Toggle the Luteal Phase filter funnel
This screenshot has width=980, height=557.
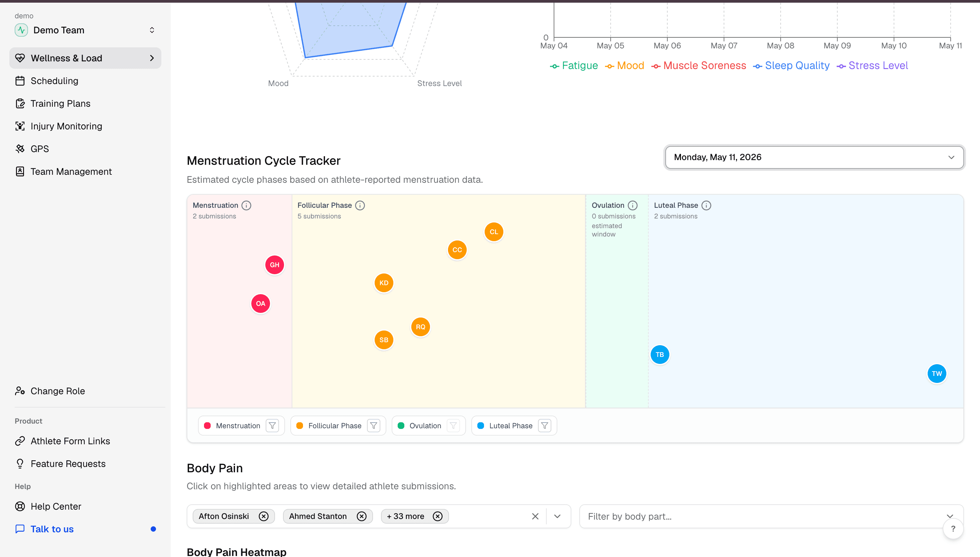[x=545, y=426]
